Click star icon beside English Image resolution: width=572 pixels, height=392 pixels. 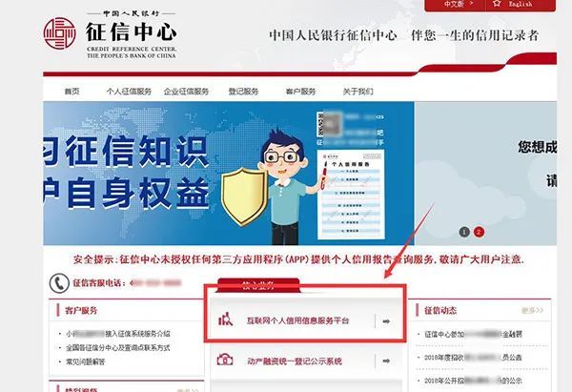(497, 3)
